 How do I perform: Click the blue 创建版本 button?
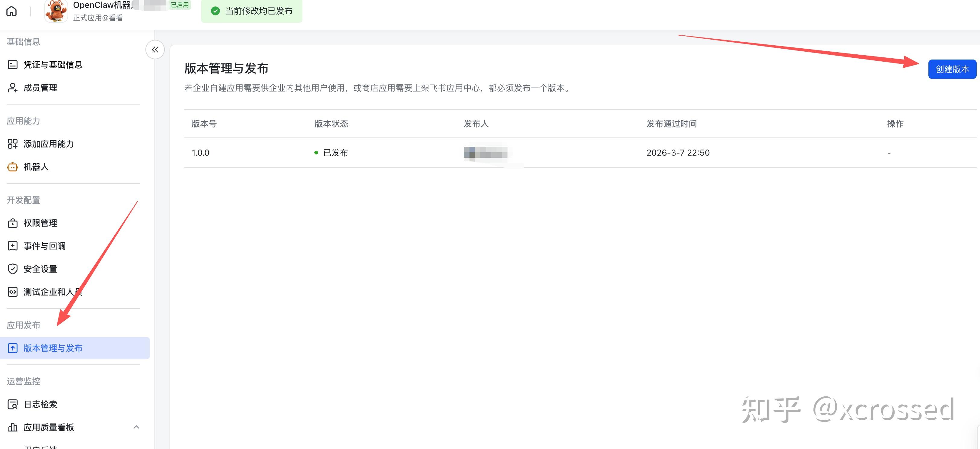(952, 69)
